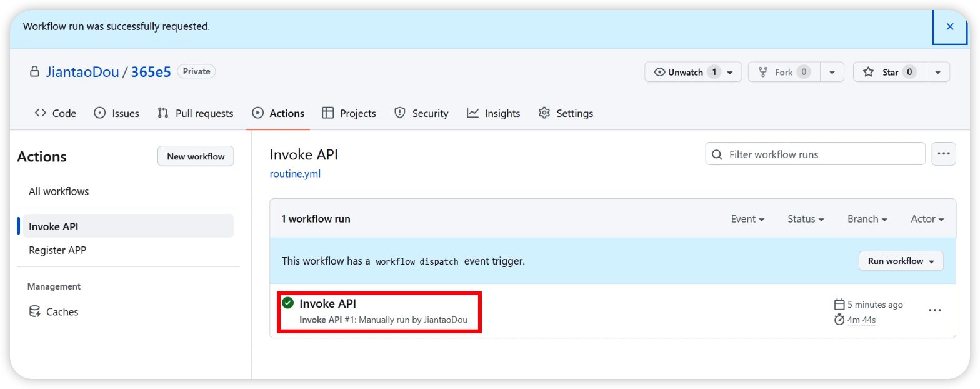Click the Caches database icon
The image size is (980, 389).
coord(35,311)
